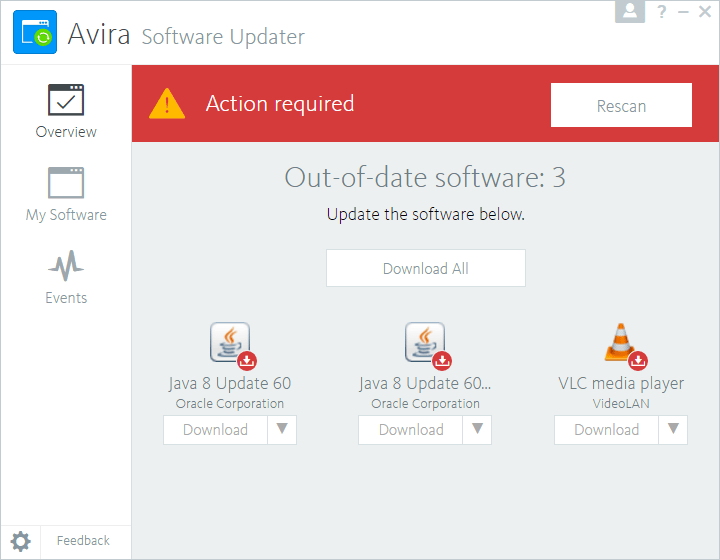Download the first Java 8 Update 60
This screenshot has height=560, width=720.
click(x=215, y=429)
